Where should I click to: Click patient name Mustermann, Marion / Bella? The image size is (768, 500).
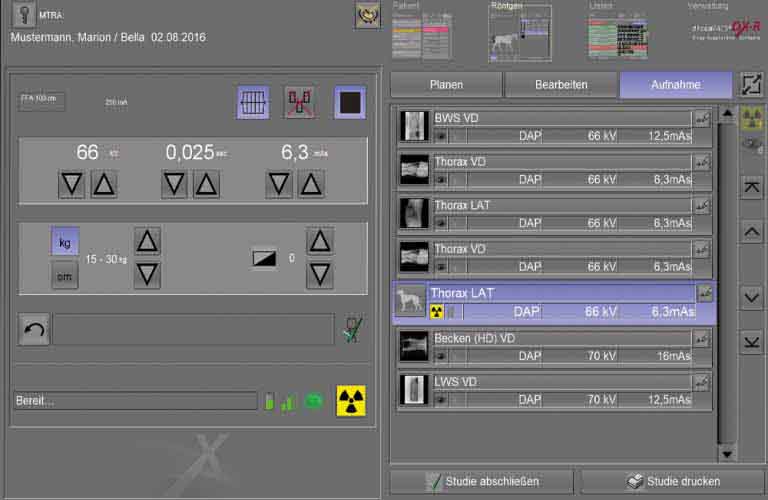(x=77, y=37)
